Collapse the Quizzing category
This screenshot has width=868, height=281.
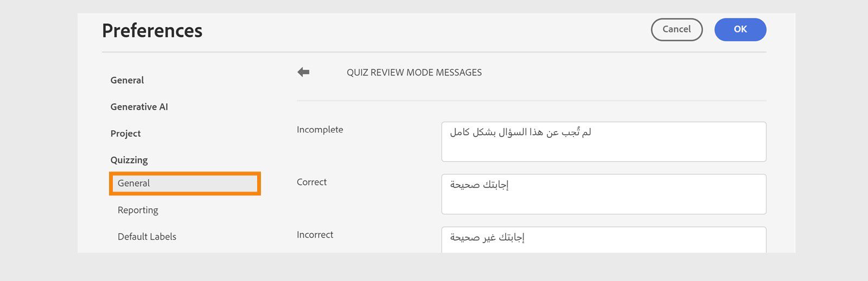click(129, 160)
